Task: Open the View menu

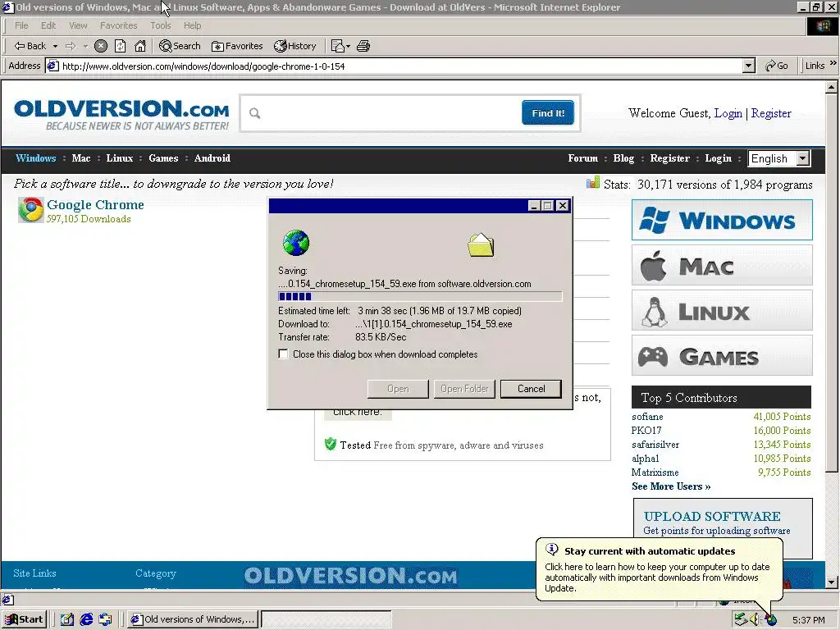Action: [78, 25]
